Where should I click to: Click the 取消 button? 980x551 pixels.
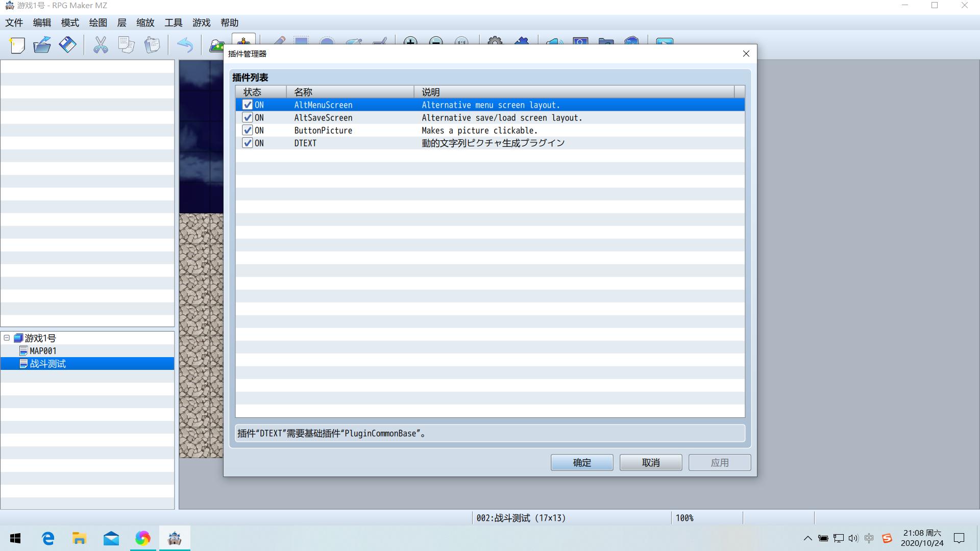(651, 462)
